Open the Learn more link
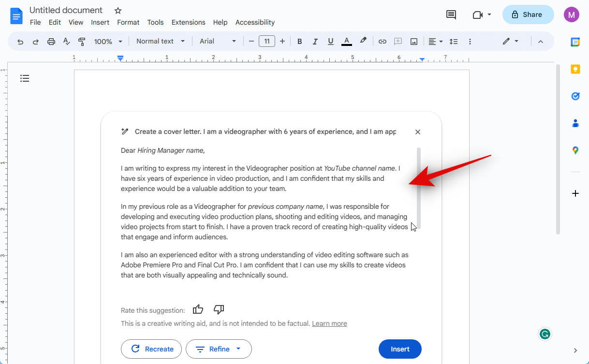 coord(329,323)
